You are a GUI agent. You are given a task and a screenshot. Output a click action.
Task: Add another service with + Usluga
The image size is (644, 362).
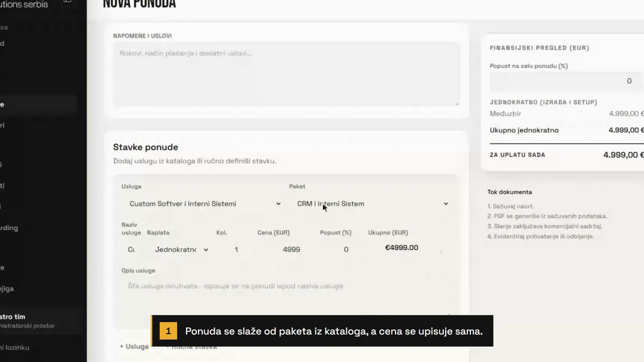click(134, 346)
